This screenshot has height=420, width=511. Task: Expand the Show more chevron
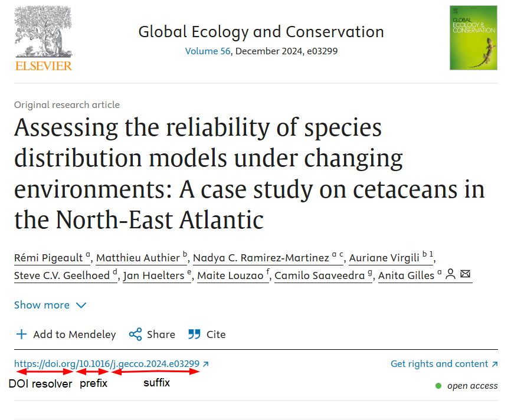point(81,305)
